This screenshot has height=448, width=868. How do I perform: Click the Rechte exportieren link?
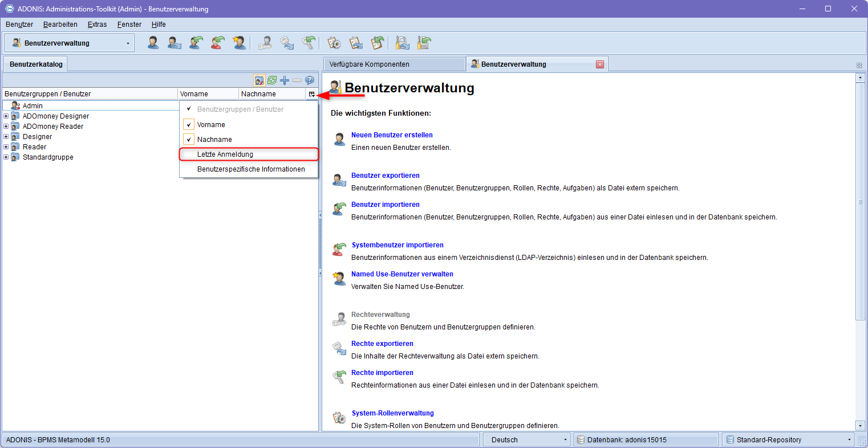[x=382, y=344]
